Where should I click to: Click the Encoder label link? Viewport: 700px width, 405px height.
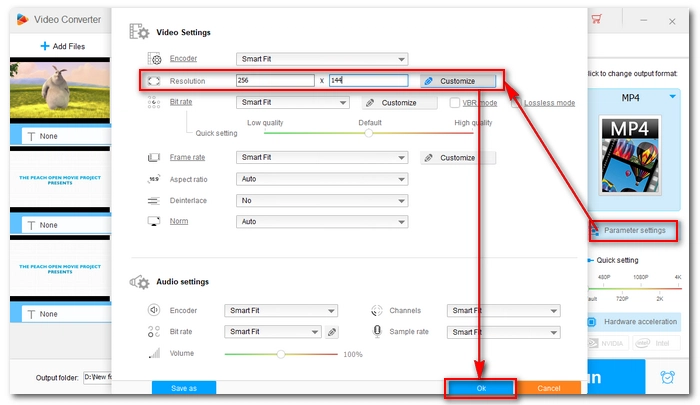(183, 58)
